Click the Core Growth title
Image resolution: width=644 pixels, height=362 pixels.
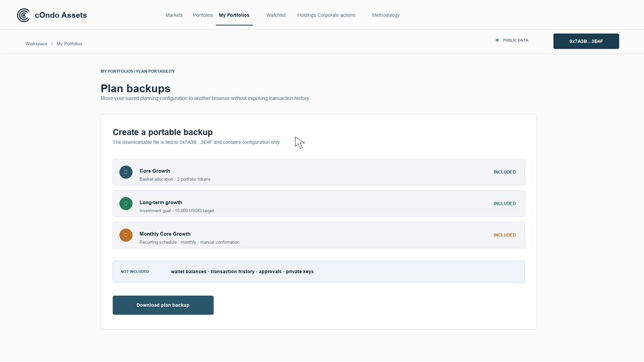pyautogui.click(x=155, y=171)
